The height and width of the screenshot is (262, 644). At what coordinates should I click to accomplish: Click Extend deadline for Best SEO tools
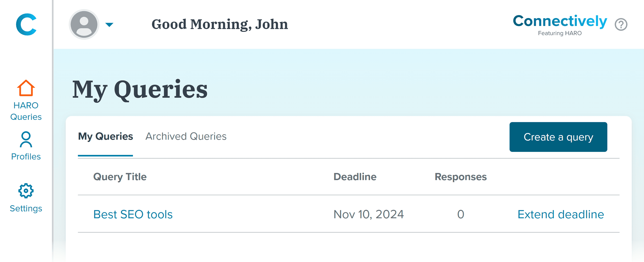(x=561, y=214)
